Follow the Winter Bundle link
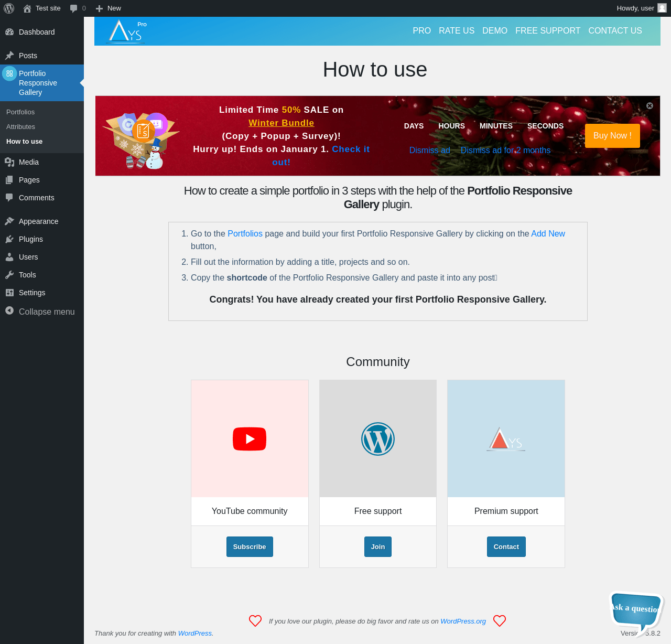 click(282, 123)
